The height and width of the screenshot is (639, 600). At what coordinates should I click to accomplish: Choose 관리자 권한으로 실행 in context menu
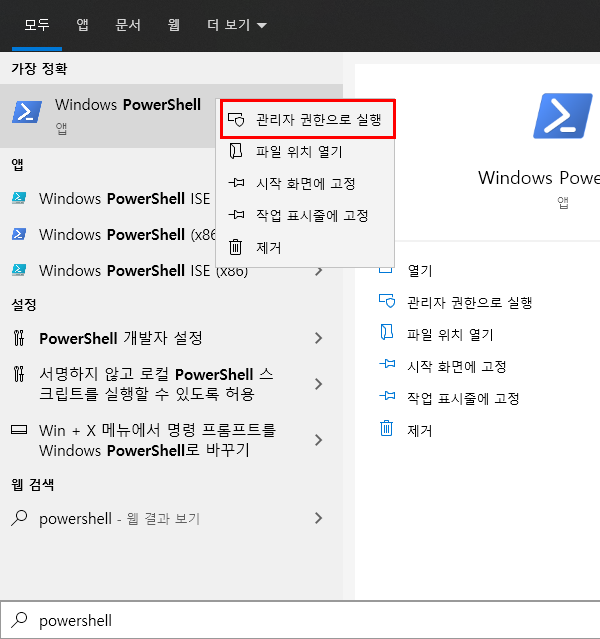[308, 119]
